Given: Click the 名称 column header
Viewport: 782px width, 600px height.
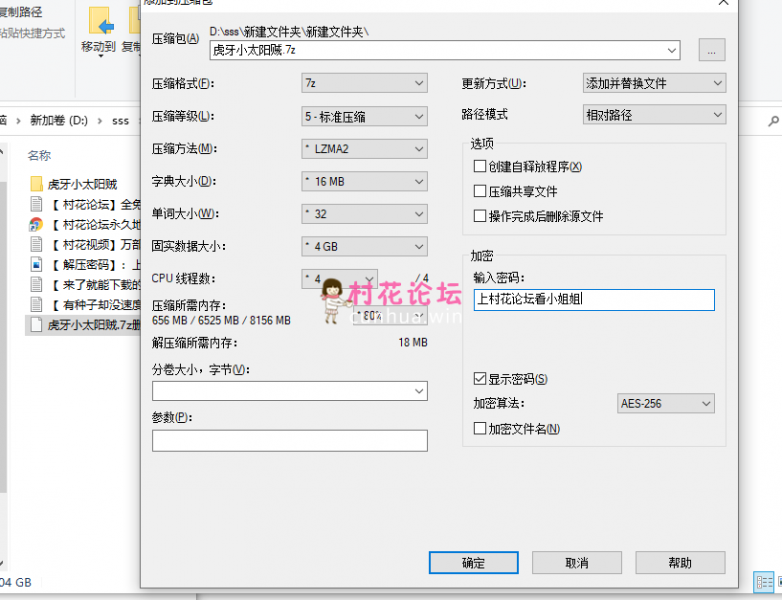Looking at the screenshot, I should (x=40, y=156).
